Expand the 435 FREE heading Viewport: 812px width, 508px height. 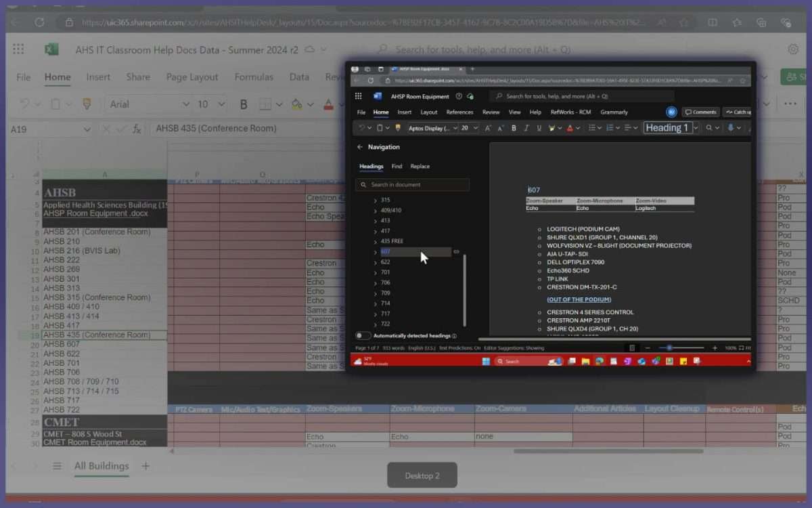pyautogui.click(x=376, y=241)
